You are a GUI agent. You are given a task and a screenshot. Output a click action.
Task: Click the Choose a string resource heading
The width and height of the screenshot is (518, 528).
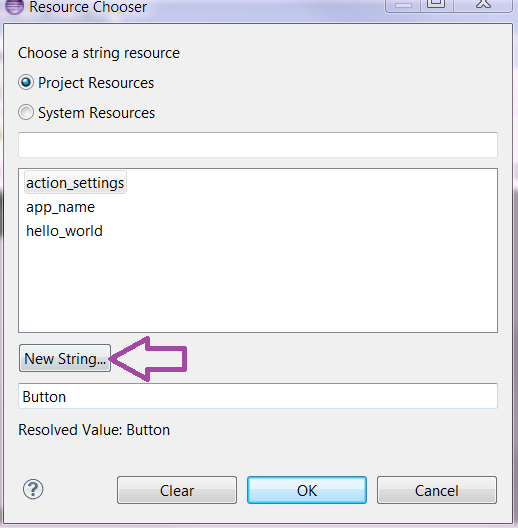click(x=99, y=53)
